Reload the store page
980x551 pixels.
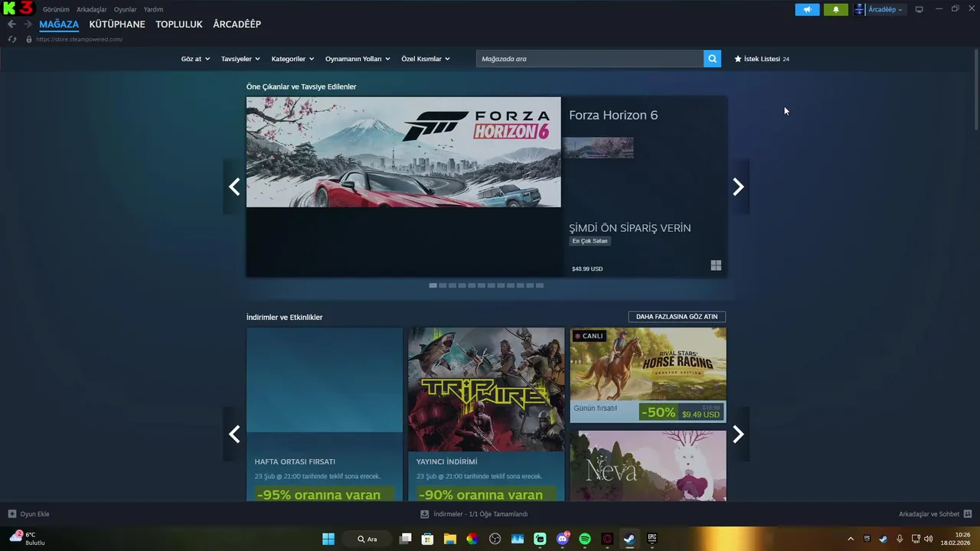[11, 39]
